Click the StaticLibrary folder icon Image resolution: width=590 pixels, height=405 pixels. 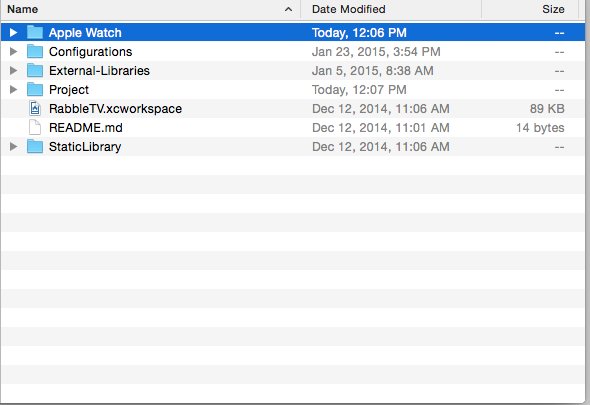pos(35,146)
